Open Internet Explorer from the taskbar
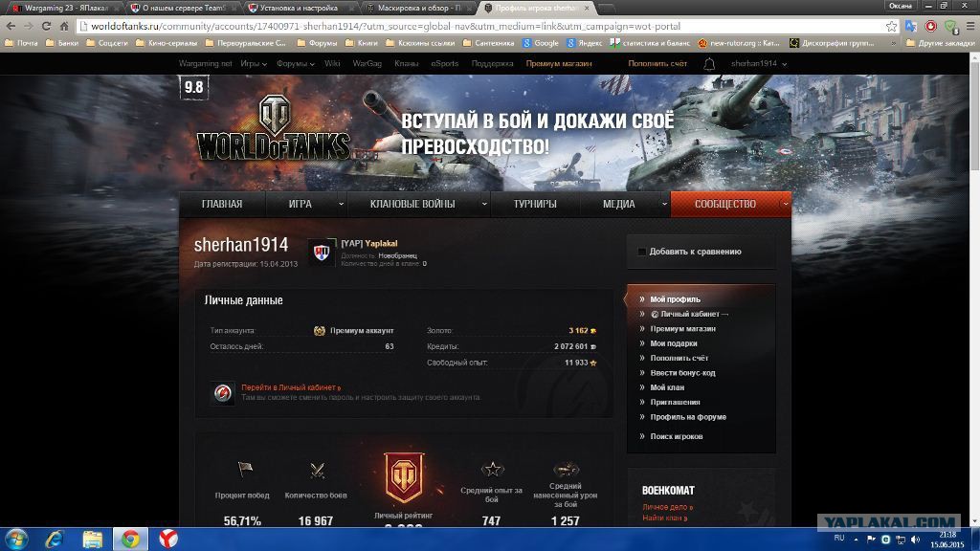 click(x=55, y=540)
